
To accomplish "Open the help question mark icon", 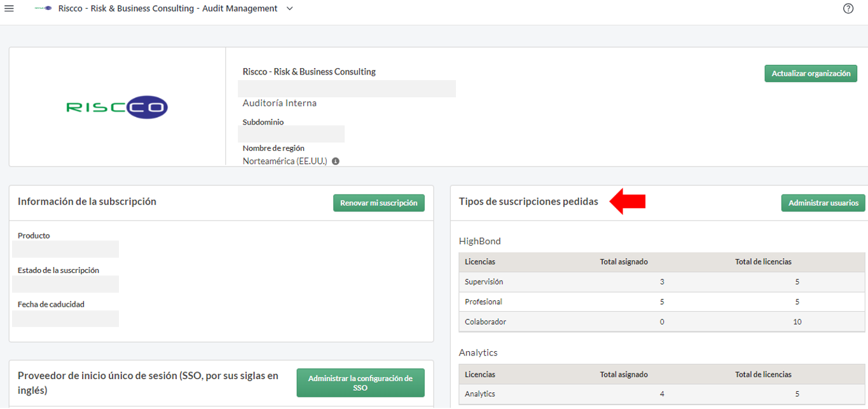I will click(x=848, y=8).
